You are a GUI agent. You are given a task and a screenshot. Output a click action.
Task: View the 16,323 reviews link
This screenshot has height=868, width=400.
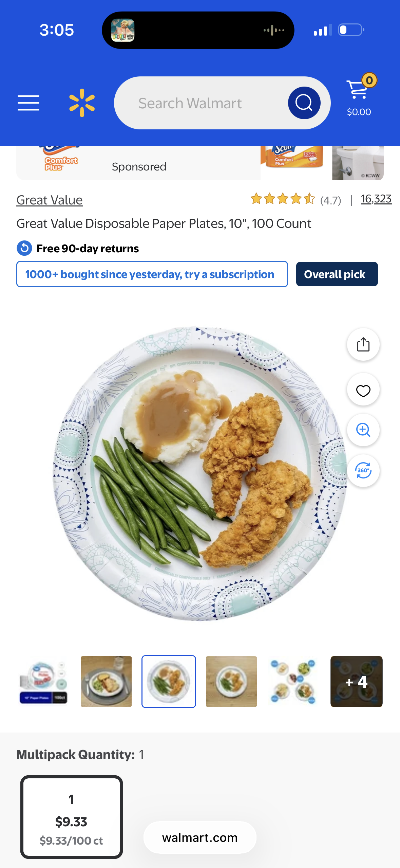(376, 199)
